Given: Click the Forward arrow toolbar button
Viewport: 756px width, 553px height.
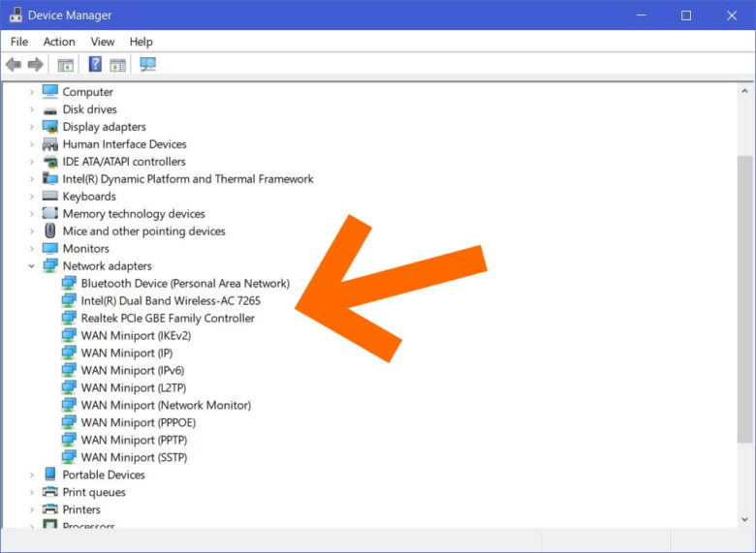Looking at the screenshot, I should tap(36, 65).
